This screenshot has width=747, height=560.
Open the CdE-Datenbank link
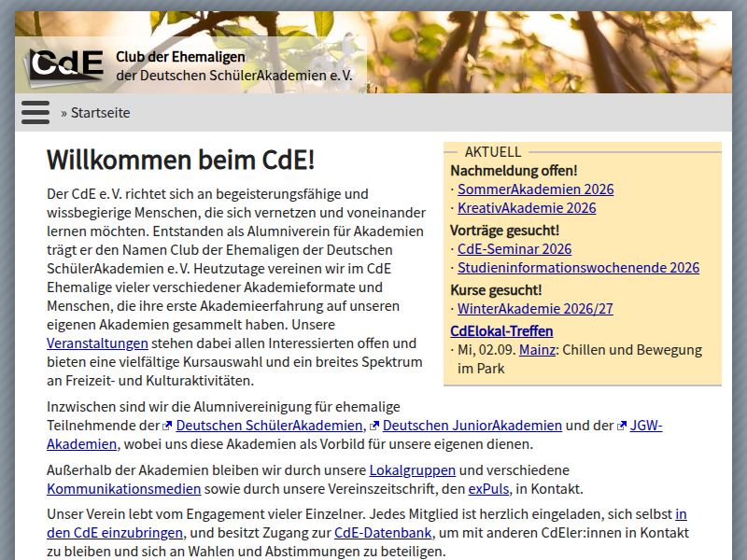383,533
